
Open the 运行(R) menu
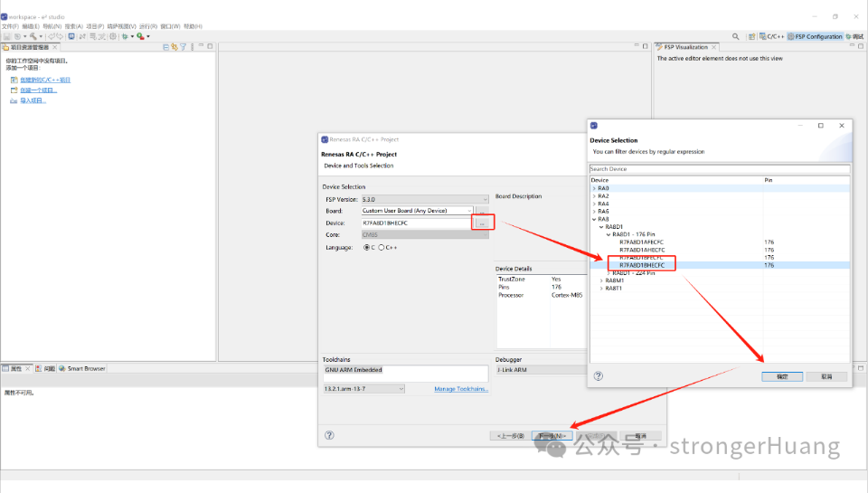pyautogui.click(x=147, y=26)
